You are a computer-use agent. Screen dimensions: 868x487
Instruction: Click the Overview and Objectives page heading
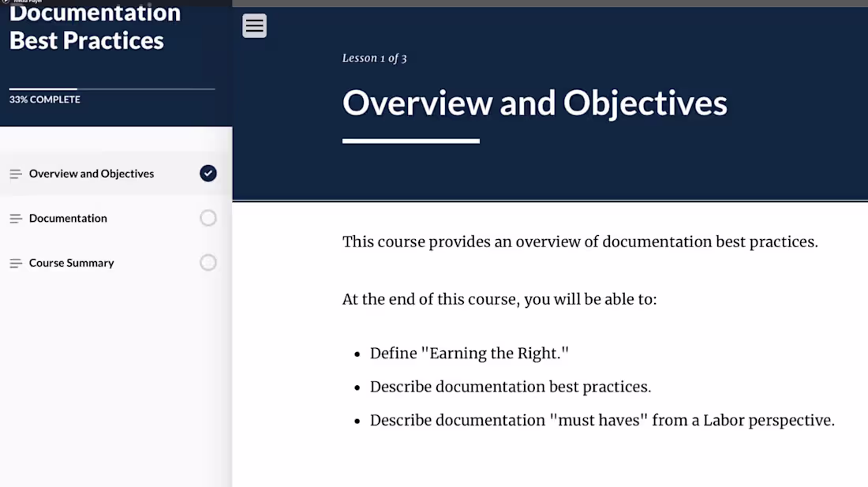click(534, 103)
